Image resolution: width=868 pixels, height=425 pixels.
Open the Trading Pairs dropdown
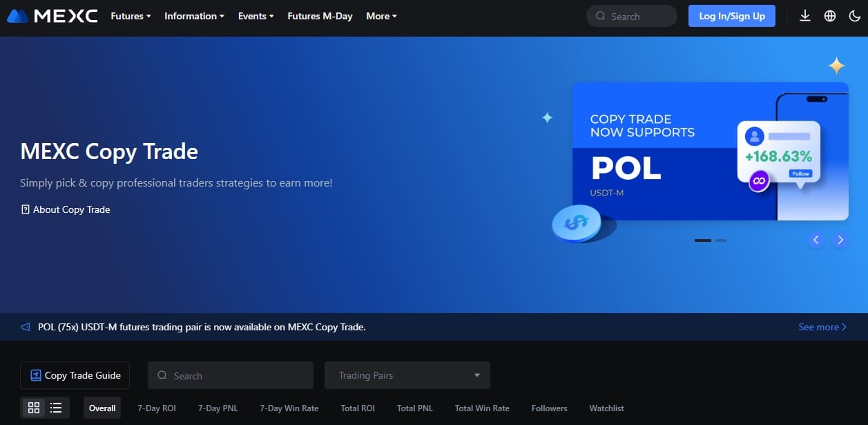coord(407,375)
